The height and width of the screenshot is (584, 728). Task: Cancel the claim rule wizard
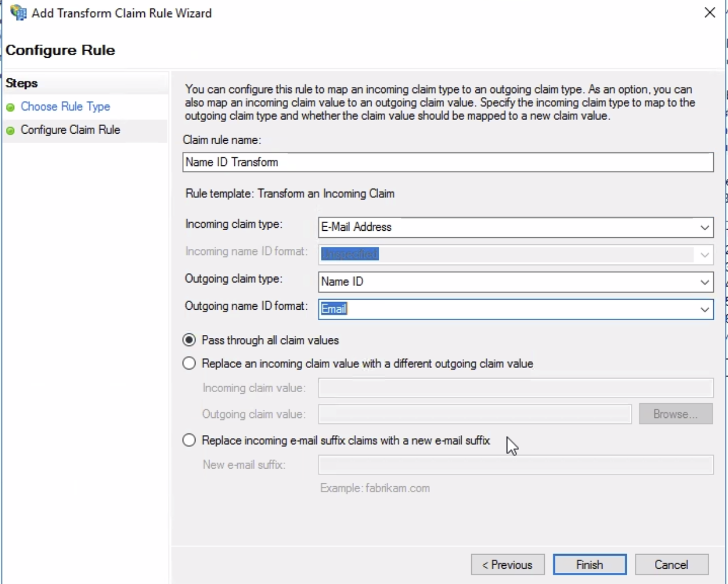[x=671, y=564]
